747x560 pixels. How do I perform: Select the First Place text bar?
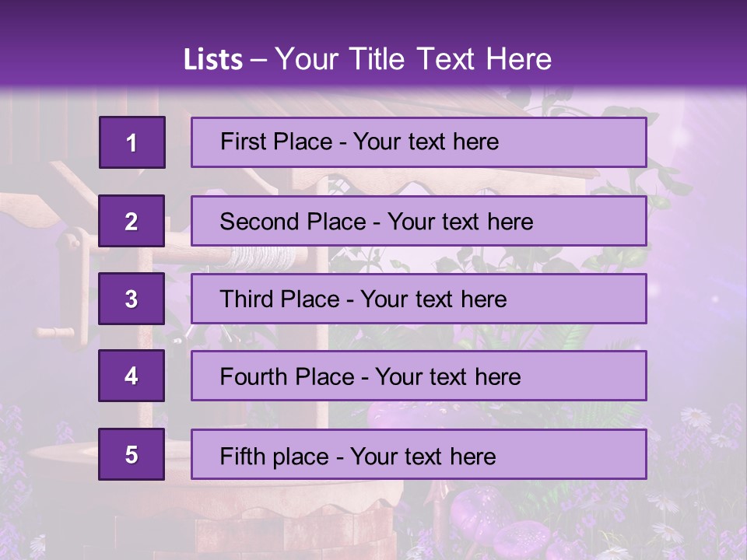coord(419,142)
